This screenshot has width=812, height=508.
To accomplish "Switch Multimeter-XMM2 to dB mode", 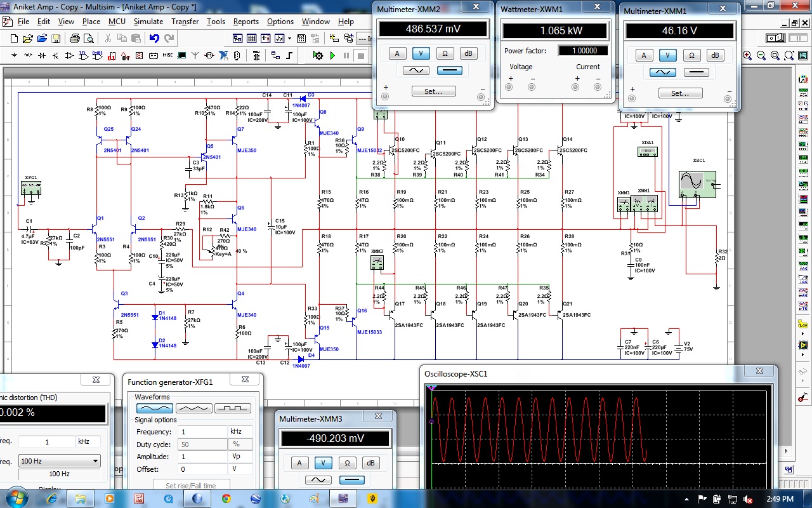I will point(469,53).
